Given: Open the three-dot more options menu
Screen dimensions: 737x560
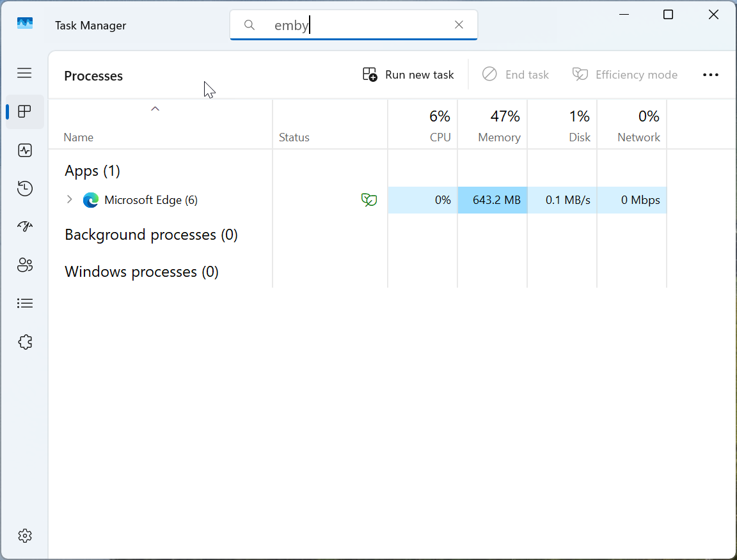Looking at the screenshot, I should [711, 75].
